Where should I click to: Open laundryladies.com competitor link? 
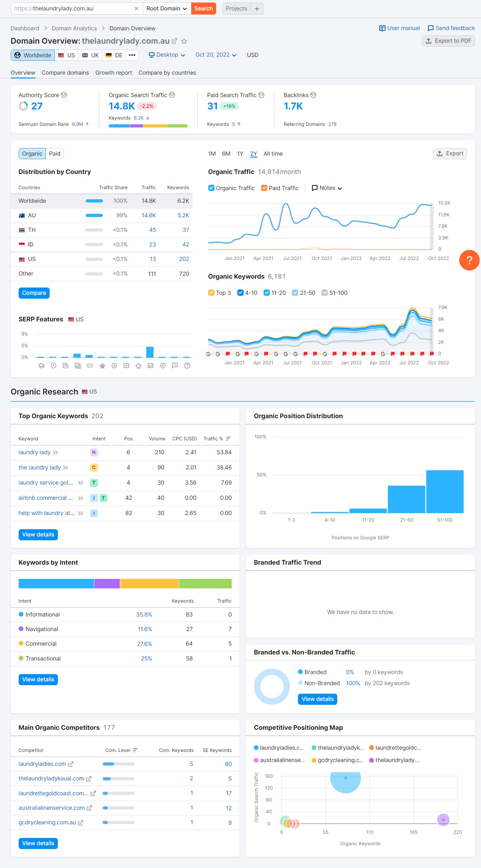[x=42, y=764]
